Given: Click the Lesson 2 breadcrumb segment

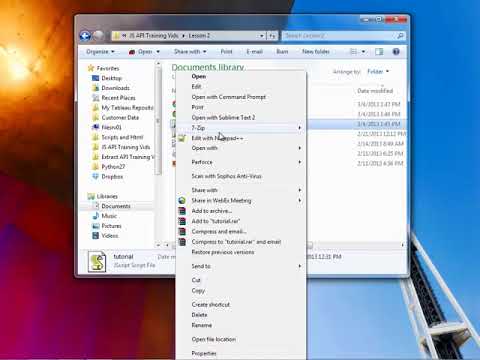Looking at the screenshot, I should click(x=199, y=36).
